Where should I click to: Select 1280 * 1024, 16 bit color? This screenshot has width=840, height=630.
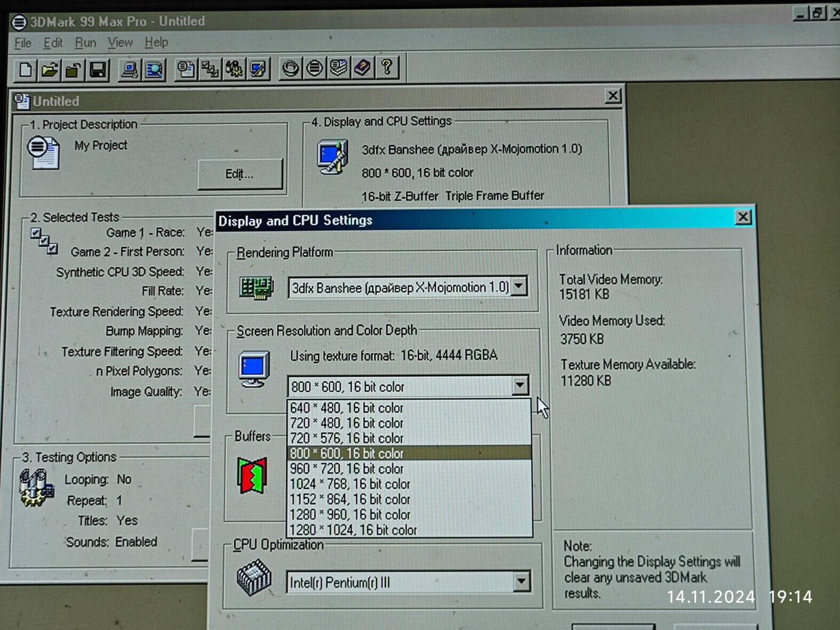tap(409, 530)
